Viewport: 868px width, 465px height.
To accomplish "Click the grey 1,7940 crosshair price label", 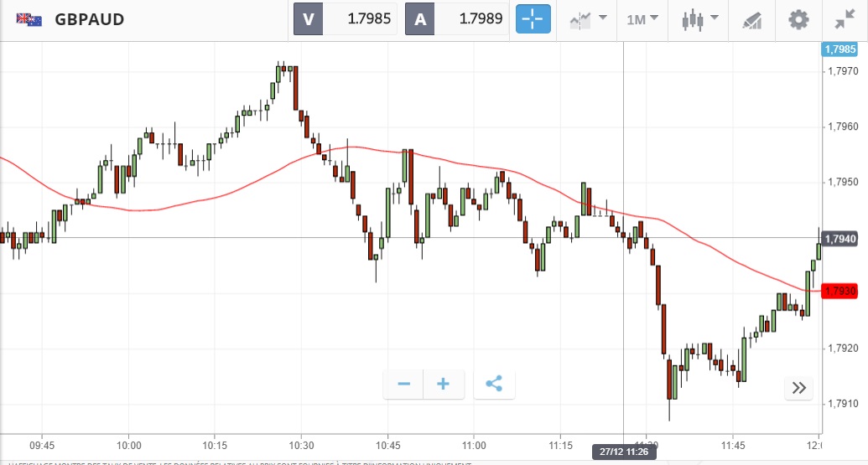I will pos(840,239).
